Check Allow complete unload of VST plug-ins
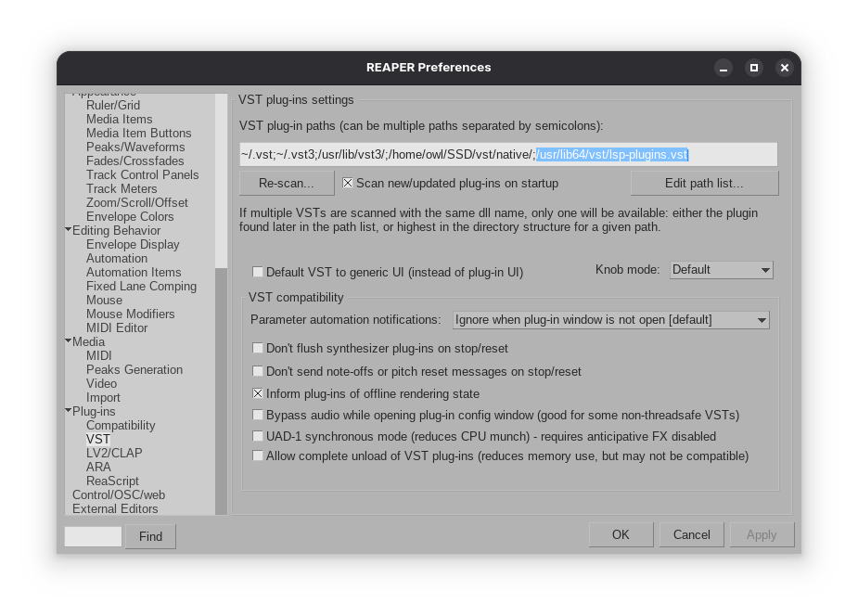 pos(257,456)
